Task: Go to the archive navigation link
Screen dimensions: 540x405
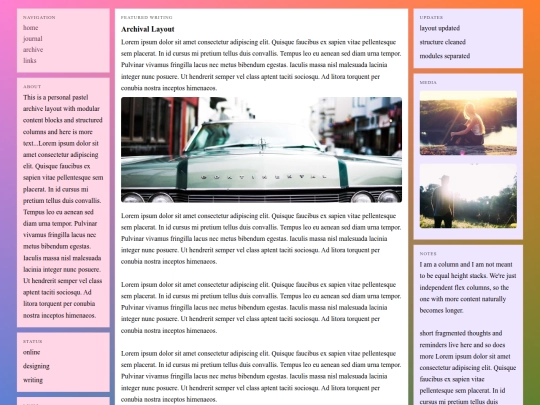Action: coord(33,50)
